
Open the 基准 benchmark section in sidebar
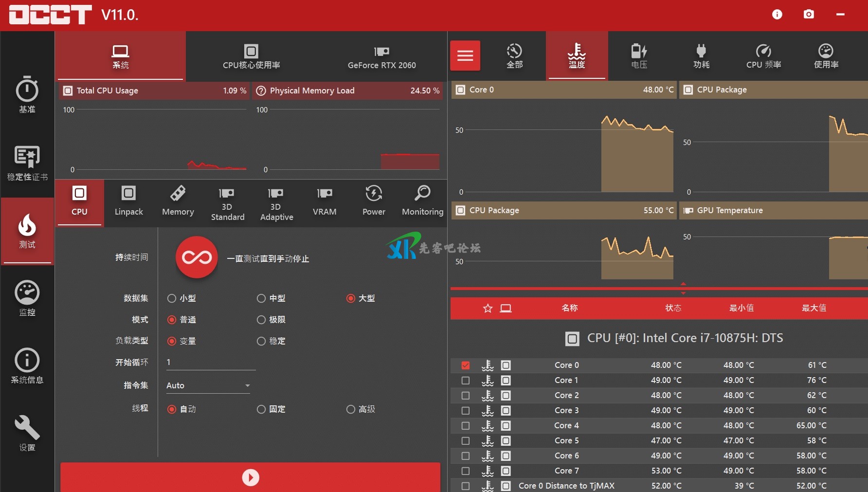tap(27, 95)
